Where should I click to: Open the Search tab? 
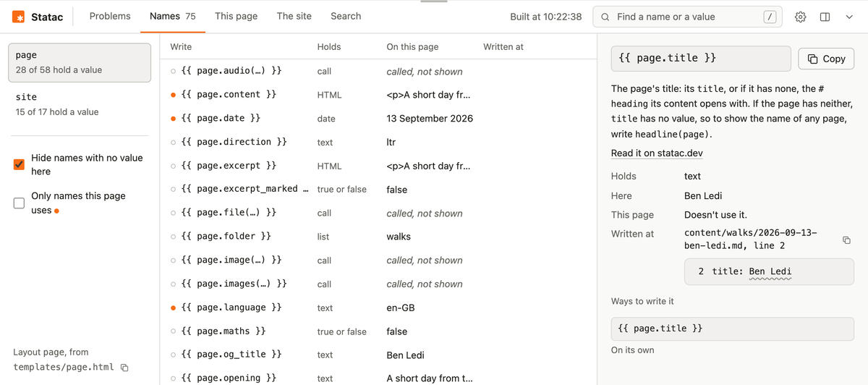[346, 16]
